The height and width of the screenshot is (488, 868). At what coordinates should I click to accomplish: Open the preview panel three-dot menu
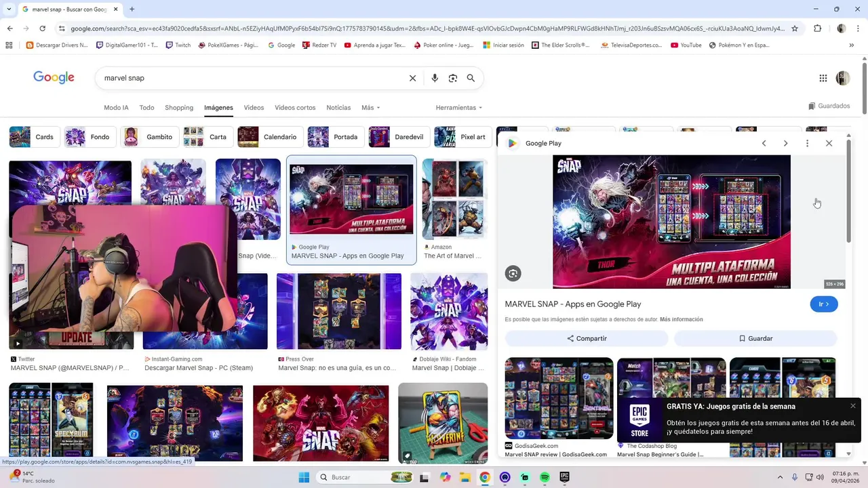[x=807, y=143]
